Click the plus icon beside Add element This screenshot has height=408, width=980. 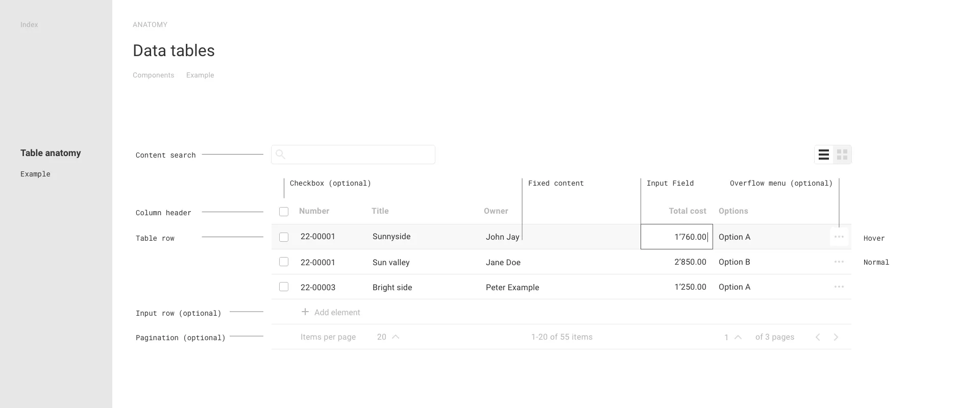click(305, 312)
